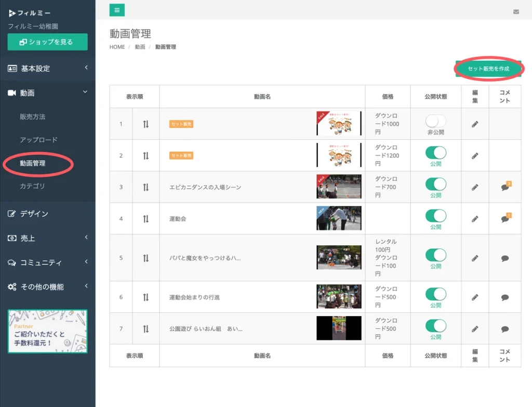Unpublish the 公園遊び らいおん組 video
The image size is (532, 407).
(x=435, y=326)
